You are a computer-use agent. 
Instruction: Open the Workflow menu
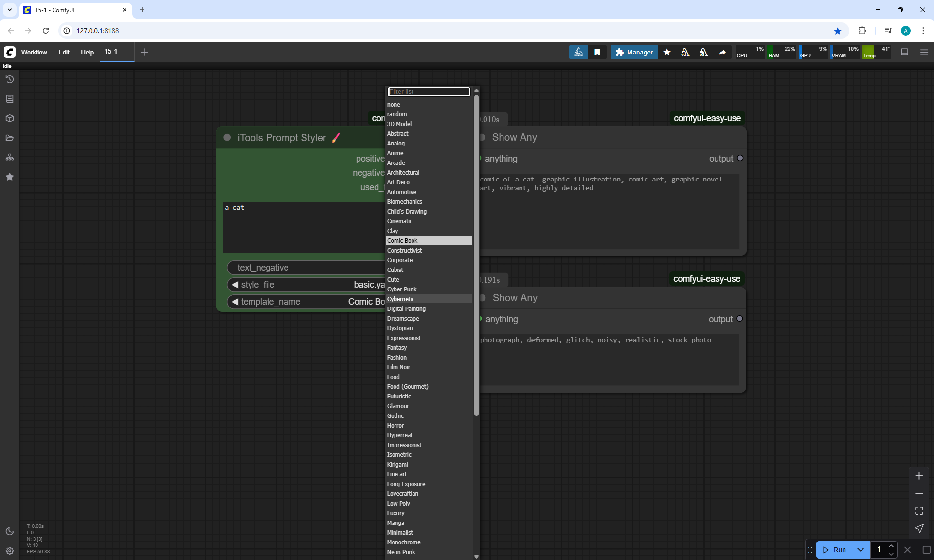click(x=34, y=52)
